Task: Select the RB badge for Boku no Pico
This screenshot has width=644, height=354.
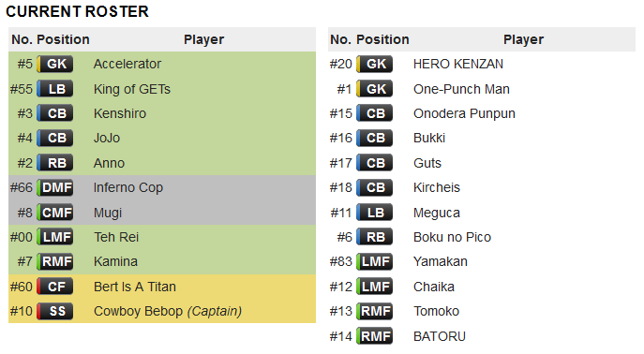Action: pos(375,237)
